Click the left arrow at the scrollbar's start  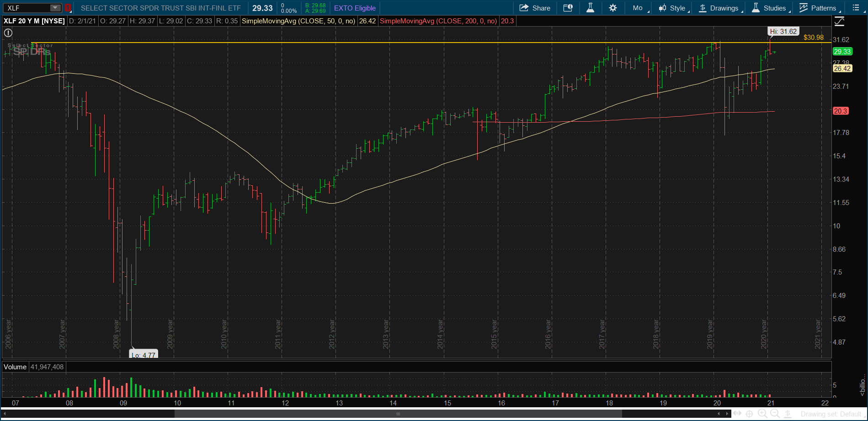[x=5, y=414]
